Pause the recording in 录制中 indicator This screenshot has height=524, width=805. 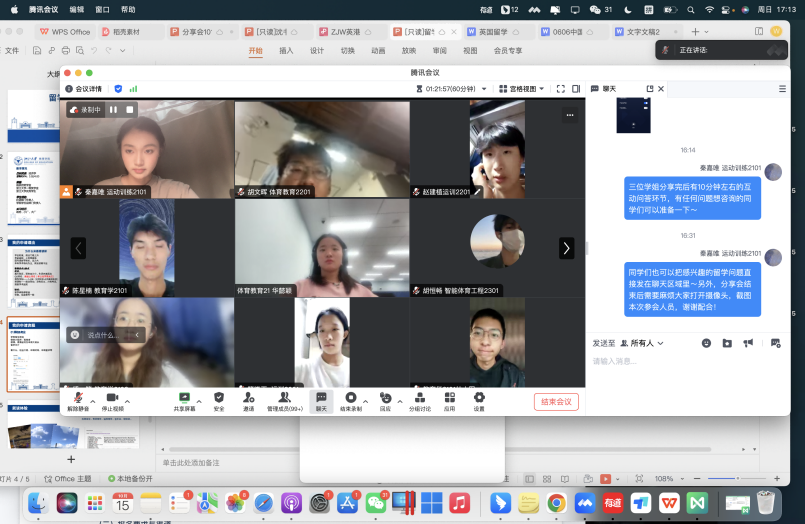[114, 110]
